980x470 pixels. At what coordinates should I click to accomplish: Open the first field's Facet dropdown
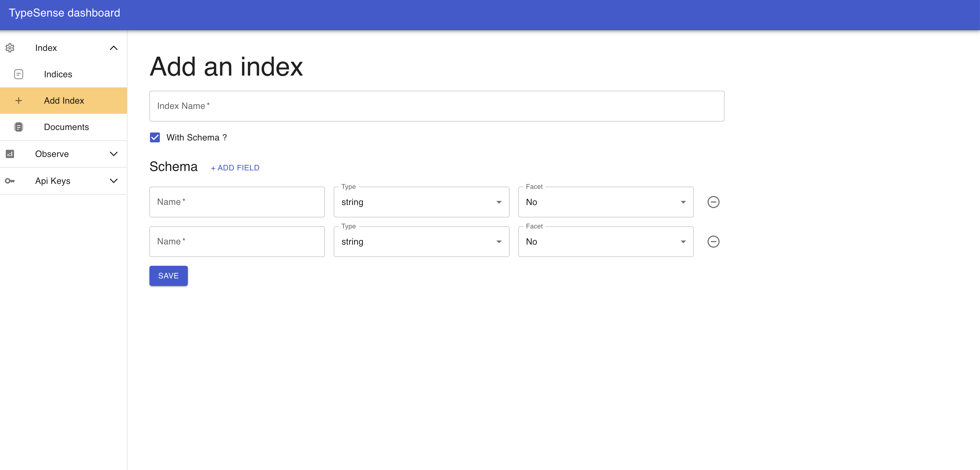tap(606, 202)
